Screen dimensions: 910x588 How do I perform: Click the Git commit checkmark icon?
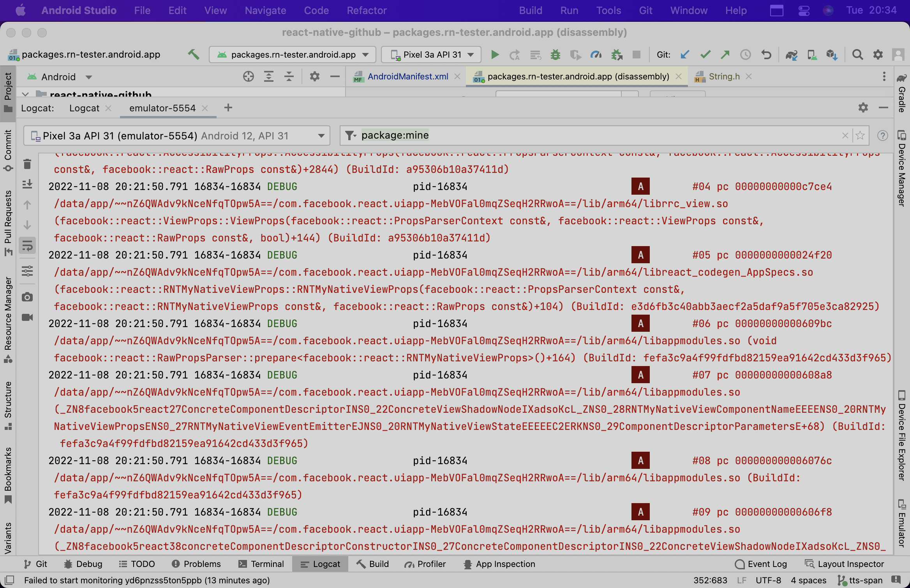(x=705, y=55)
